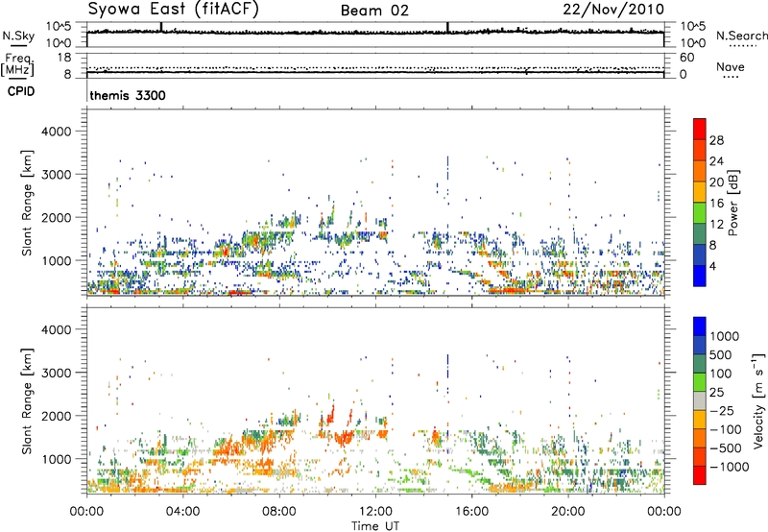Click the 'Freq. [MHz]' axis label
Image resolution: width=768 pixels, height=532 pixels.
coord(17,65)
